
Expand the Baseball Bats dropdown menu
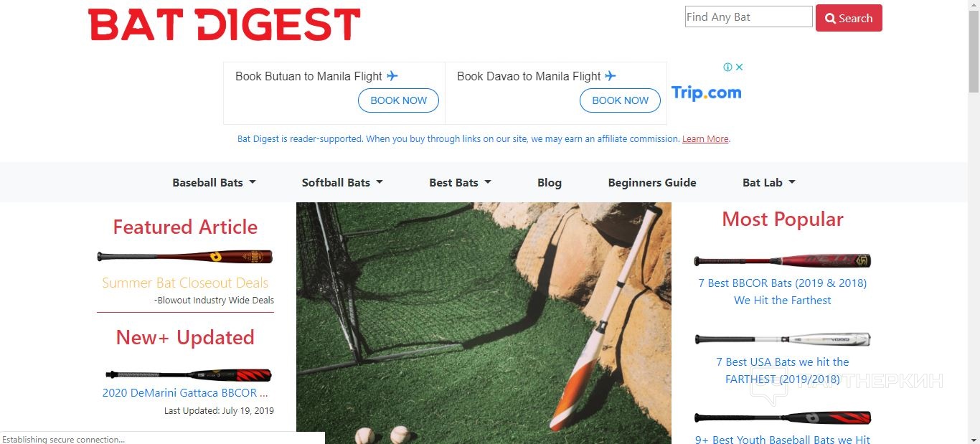coord(214,182)
